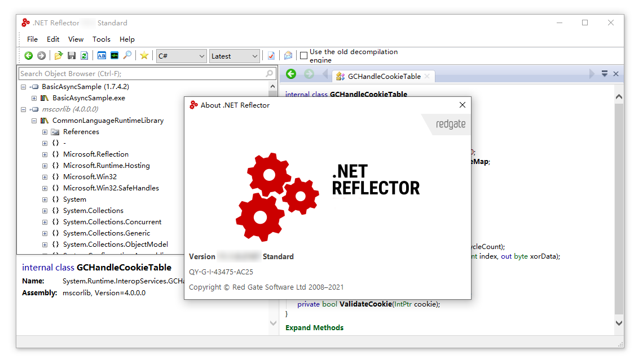Click the gray Forward arrow in the main toolbar

click(x=41, y=56)
